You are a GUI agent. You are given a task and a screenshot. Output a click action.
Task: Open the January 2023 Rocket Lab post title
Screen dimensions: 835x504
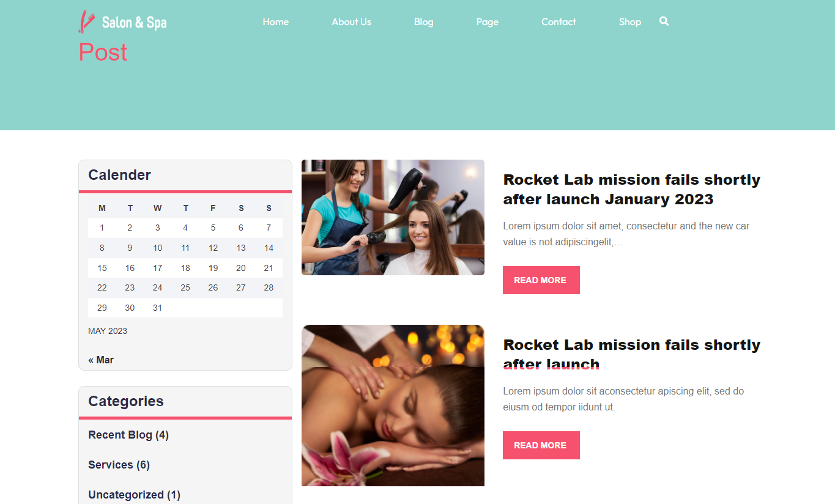(x=632, y=190)
